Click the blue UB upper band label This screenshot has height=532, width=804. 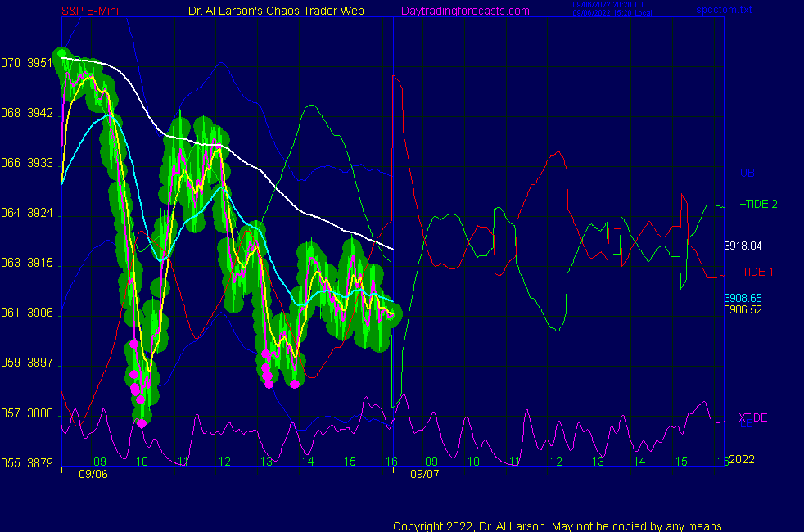pyautogui.click(x=747, y=173)
